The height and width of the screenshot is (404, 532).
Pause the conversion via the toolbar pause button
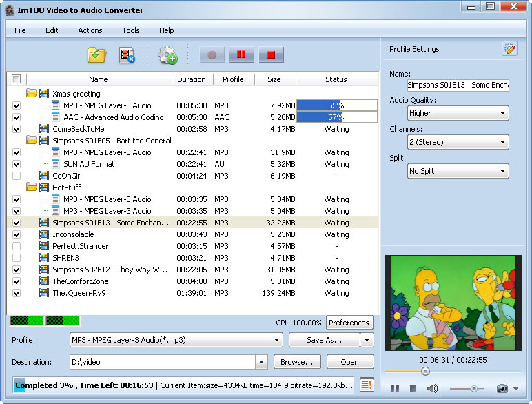tap(241, 54)
